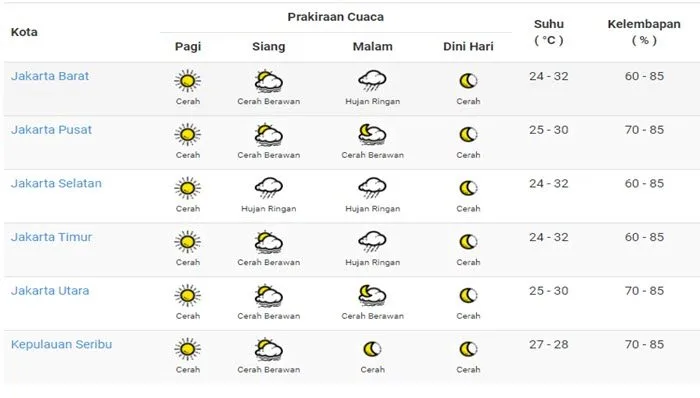Viewport: 700px width, 398px height.
Task: Click Jakarta Barat morning sunny icon
Action: [x=188, y=81]
